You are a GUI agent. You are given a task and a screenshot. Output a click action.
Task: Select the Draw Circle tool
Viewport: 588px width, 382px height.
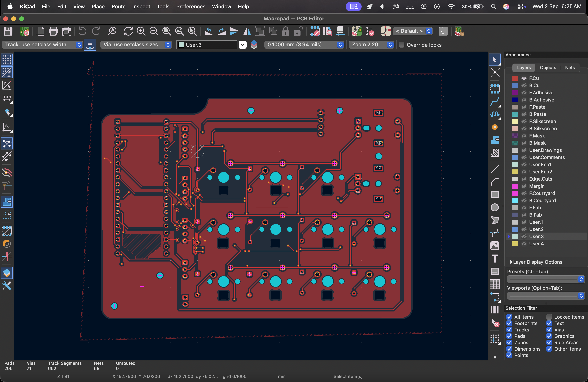[495, 208]
